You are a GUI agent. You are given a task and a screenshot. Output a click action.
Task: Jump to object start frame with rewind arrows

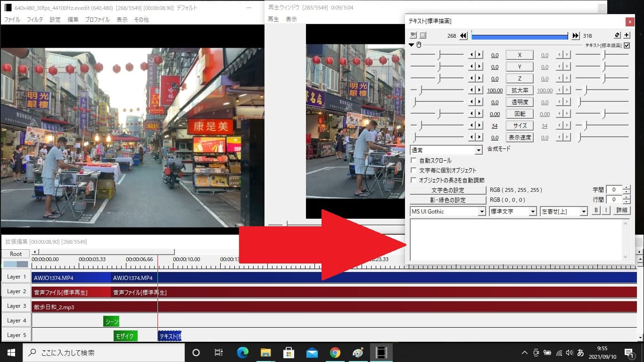coord(463,36)
